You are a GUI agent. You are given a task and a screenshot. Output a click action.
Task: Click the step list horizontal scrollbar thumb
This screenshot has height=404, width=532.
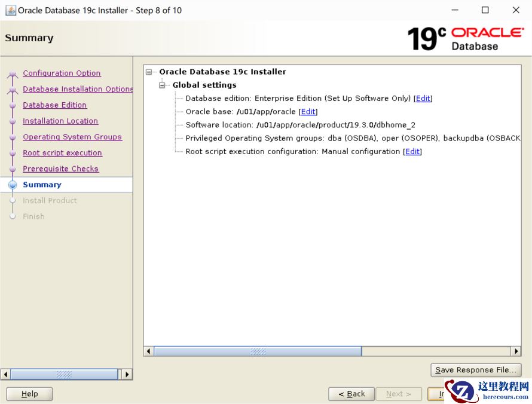(x=64, y=375)
